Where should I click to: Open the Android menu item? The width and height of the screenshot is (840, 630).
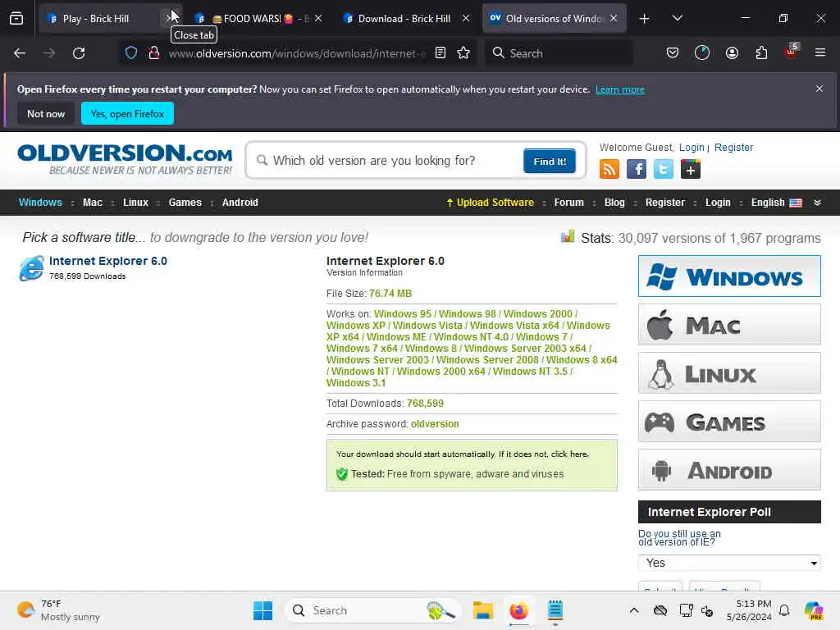tap(240, 203)
